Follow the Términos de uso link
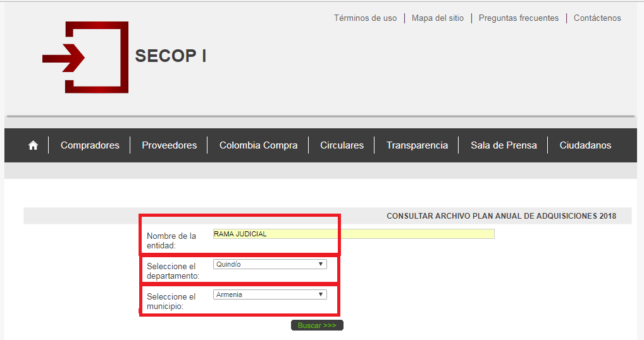This screenshot has height=340, width=644. tap(365, 18)
